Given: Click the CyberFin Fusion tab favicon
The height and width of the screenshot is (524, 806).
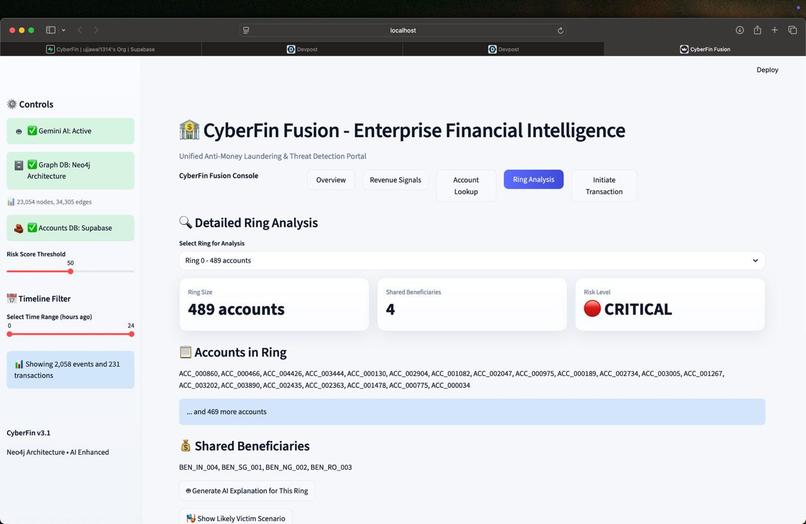Looking at the screenshot, I should click(684, 49).
